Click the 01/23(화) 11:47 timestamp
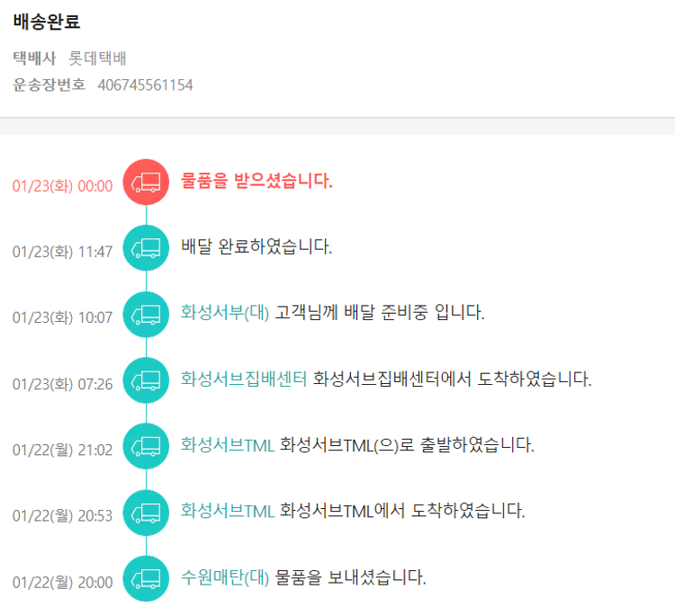Image resolution: width=675 pixels, height=616 pixels. pos(62,252)
